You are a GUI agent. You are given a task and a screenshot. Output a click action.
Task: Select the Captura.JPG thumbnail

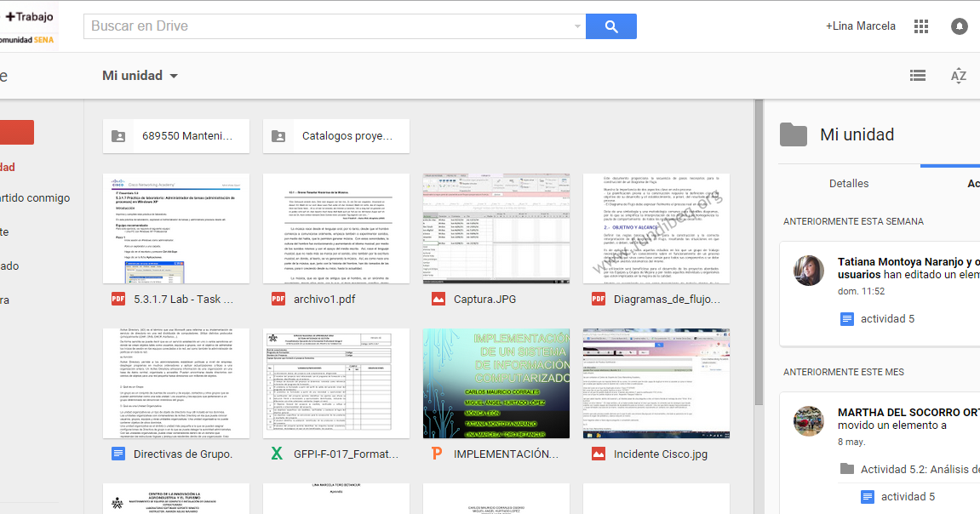(496, 229)
